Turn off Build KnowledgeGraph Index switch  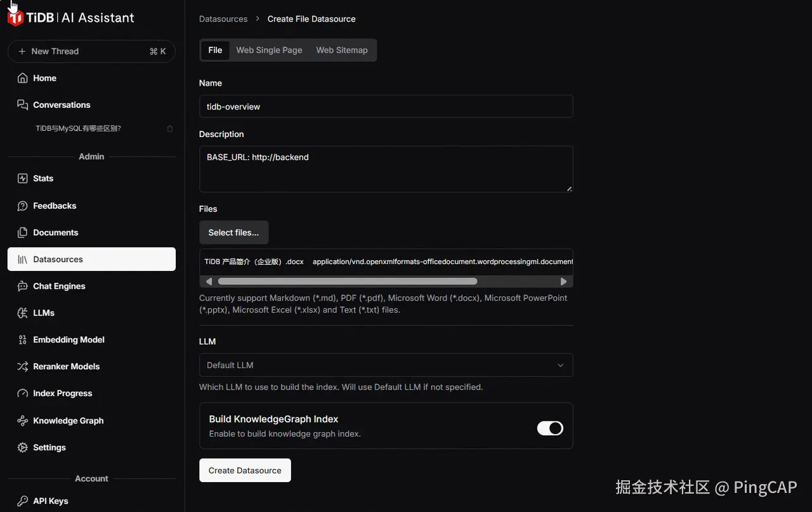[550, 428]
